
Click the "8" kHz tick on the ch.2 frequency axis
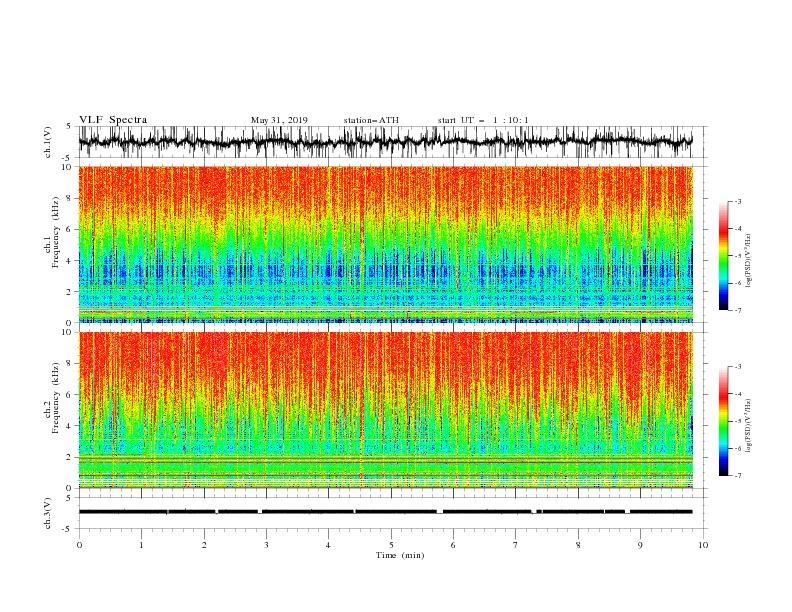(70, 364)
